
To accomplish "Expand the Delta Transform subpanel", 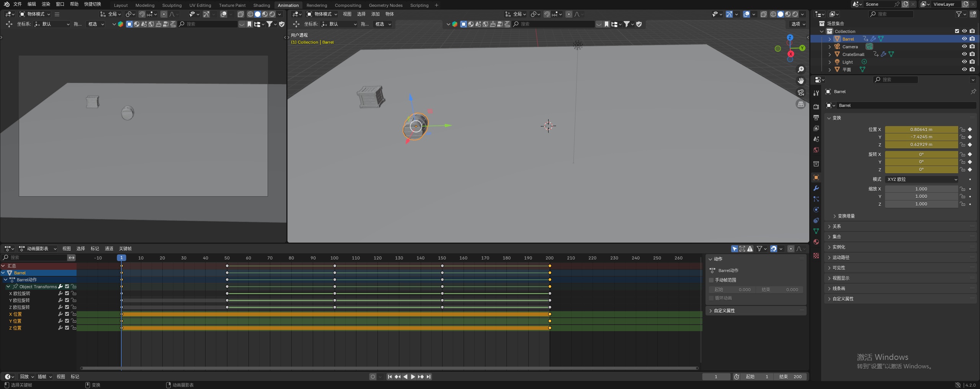I will tap(835, 216).
